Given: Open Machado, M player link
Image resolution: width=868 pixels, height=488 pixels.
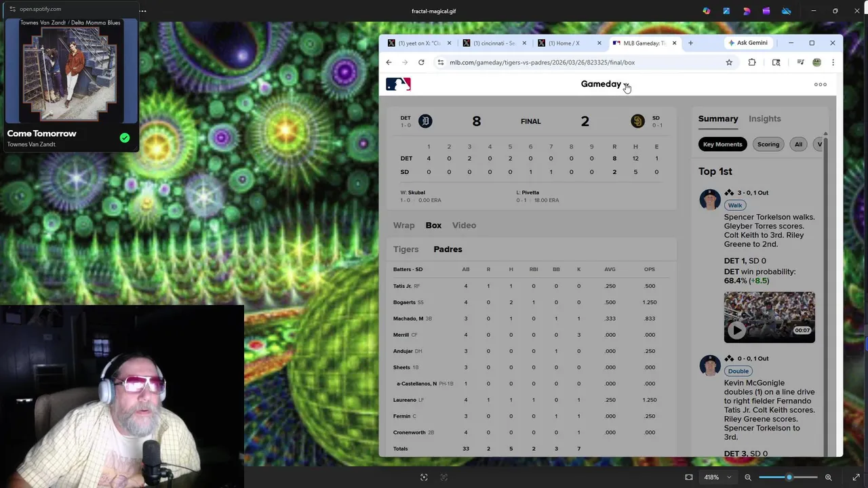Looking at the screenshot, I should coord(408,319).
